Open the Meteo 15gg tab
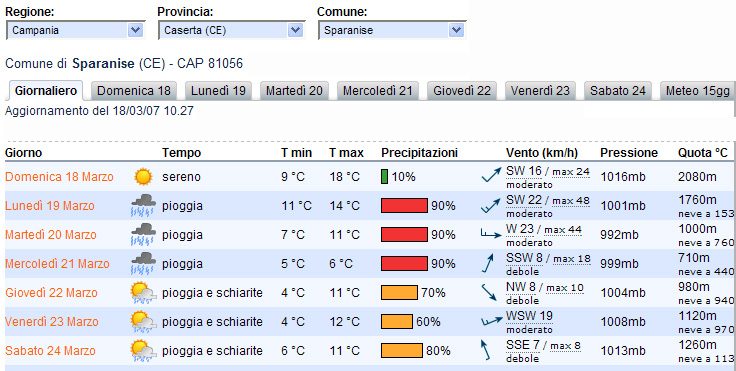 [x=698, y=91]
